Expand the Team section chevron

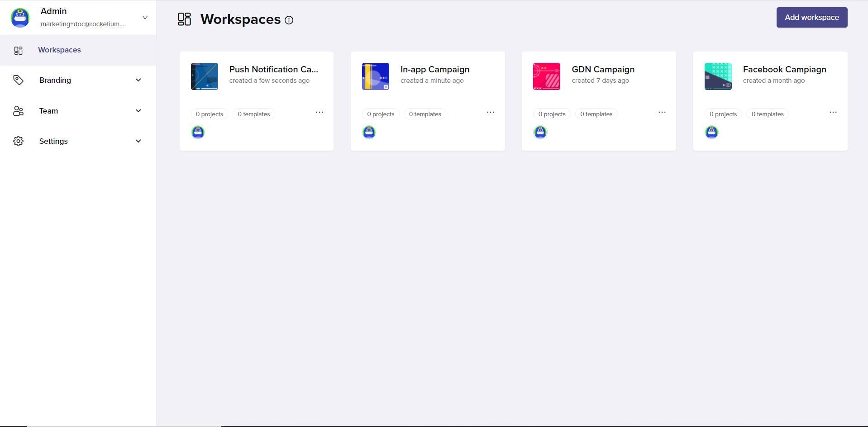click(138, 111)
